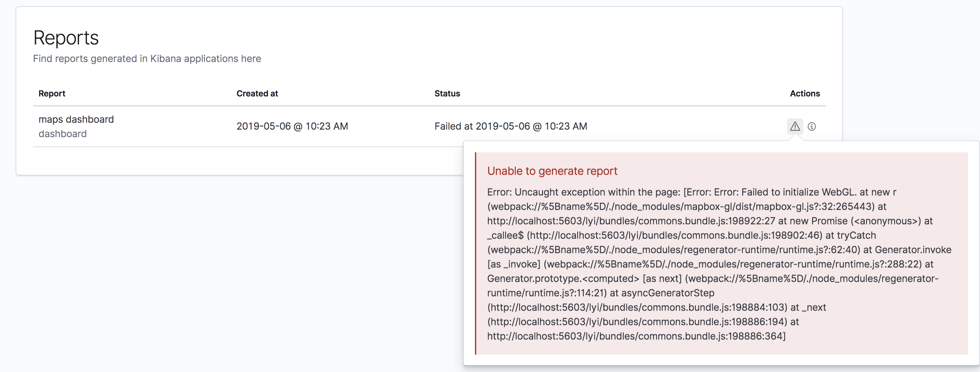Click the Kibana applications description text

[x=147, y=59]
